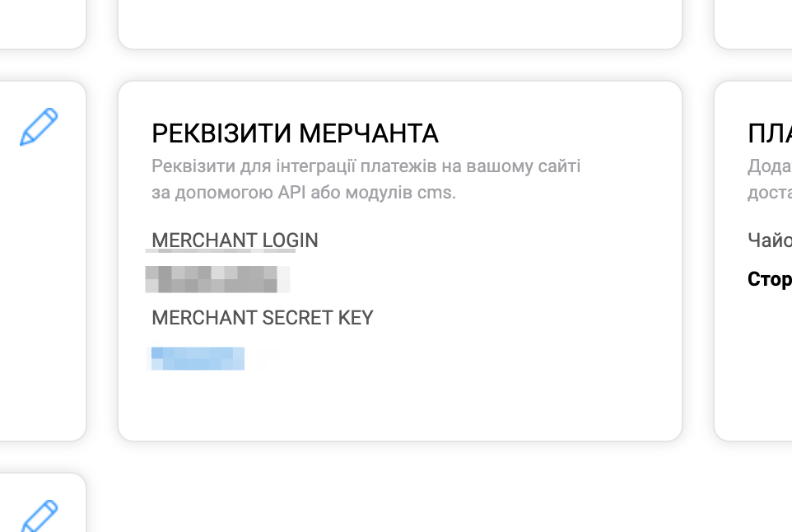
Task: Click the partially visible ПЛА heading on the right
Action: pyautogui.click(x=770, y=133)
